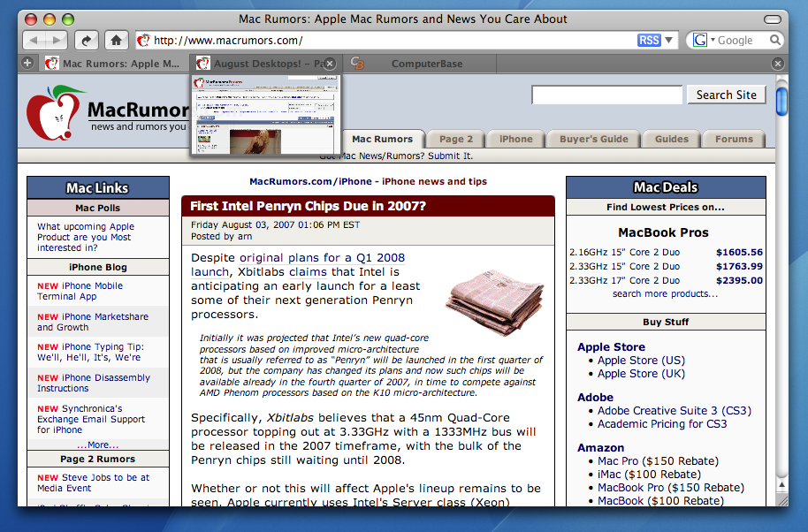The height and width of the screenshot is (532, 808).
Task: Open the Guides navigation tab
Action: (x=672, y=139)
